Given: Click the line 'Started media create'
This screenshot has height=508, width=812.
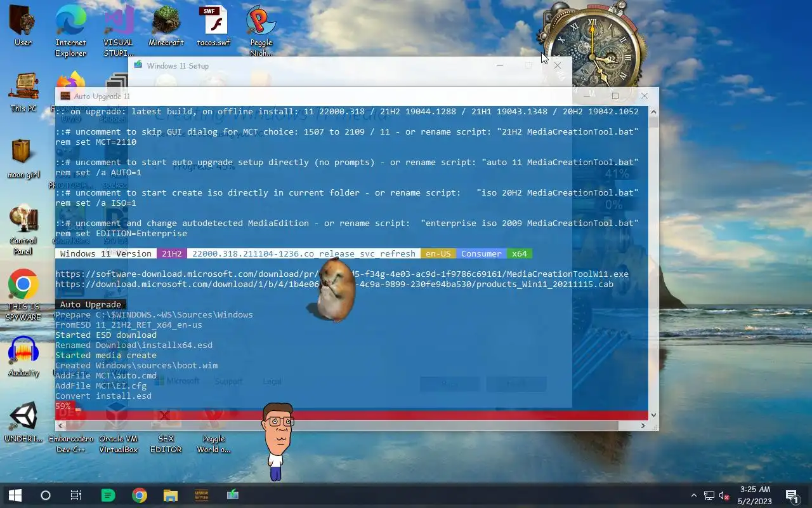Looking at the screenshot, I should (x=106, y=356).
